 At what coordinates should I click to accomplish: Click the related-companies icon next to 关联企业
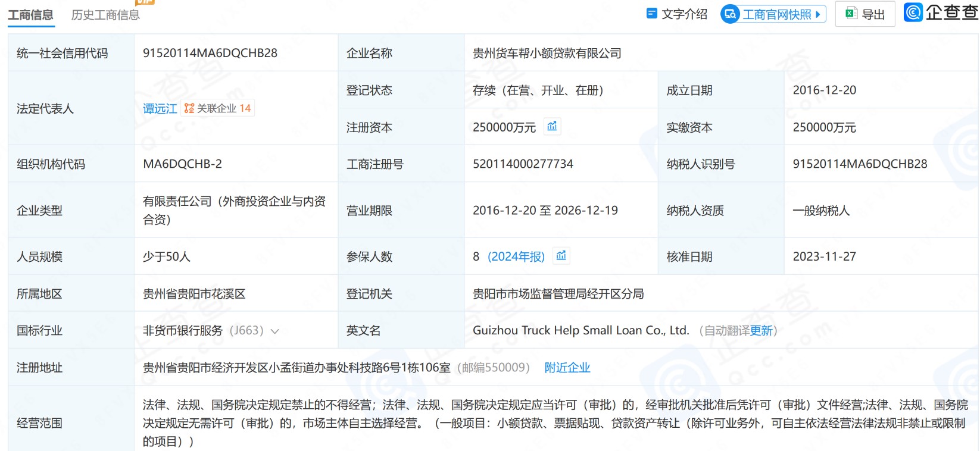189,108
